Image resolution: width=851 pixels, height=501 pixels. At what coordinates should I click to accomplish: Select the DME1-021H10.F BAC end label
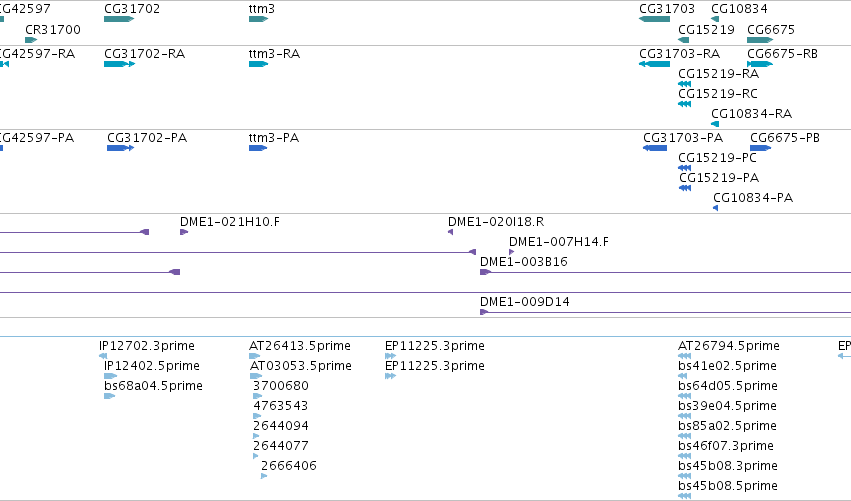(x=230, y=222)
